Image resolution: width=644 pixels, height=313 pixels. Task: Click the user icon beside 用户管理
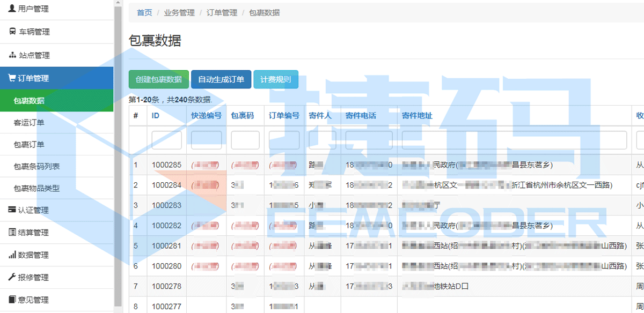pos(12,9)
